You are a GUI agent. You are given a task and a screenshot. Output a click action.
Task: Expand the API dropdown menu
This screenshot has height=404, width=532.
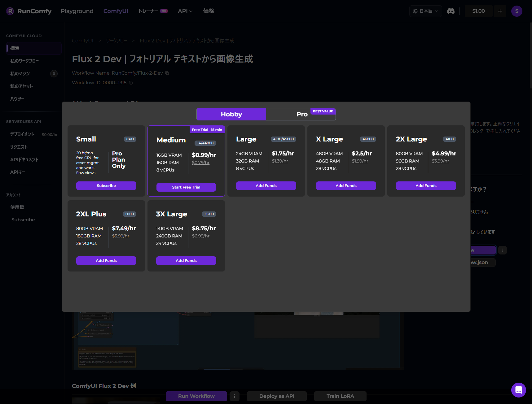[185, 11]
